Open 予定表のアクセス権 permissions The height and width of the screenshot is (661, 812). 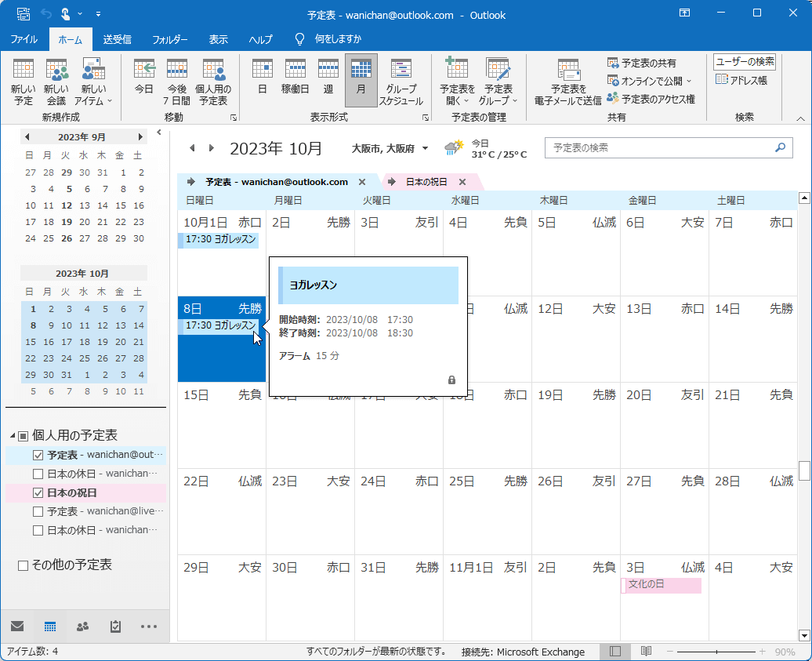[651, 99]
